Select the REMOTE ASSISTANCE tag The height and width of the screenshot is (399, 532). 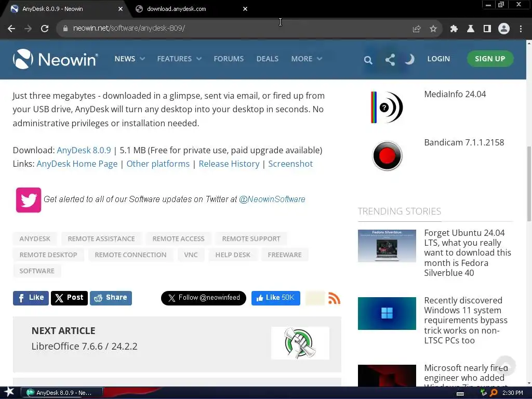[x=101, y=239]
